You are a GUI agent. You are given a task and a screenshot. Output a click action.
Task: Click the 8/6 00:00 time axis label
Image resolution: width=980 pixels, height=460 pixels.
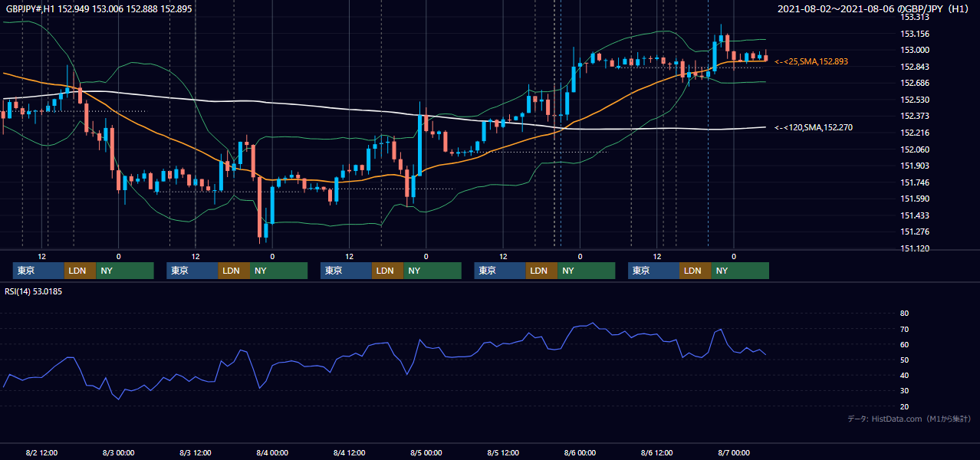(x=580, y=452)
